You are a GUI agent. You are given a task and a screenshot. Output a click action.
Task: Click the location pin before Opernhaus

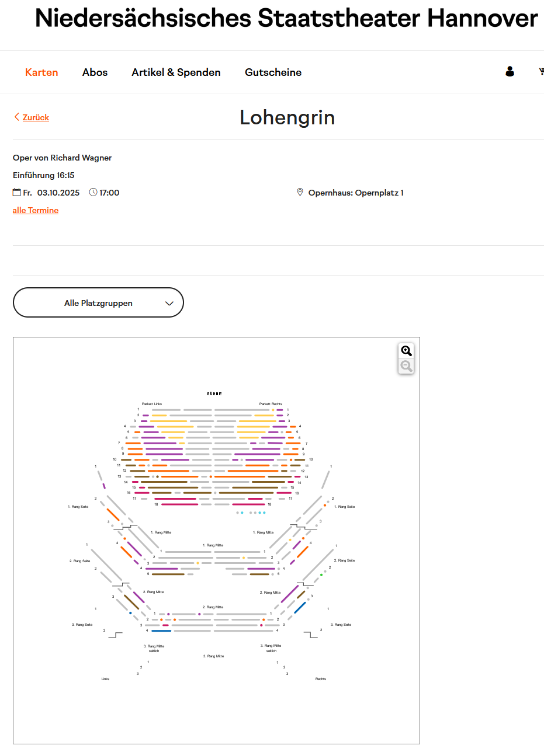pyautogui.click(x=300, y=193)
